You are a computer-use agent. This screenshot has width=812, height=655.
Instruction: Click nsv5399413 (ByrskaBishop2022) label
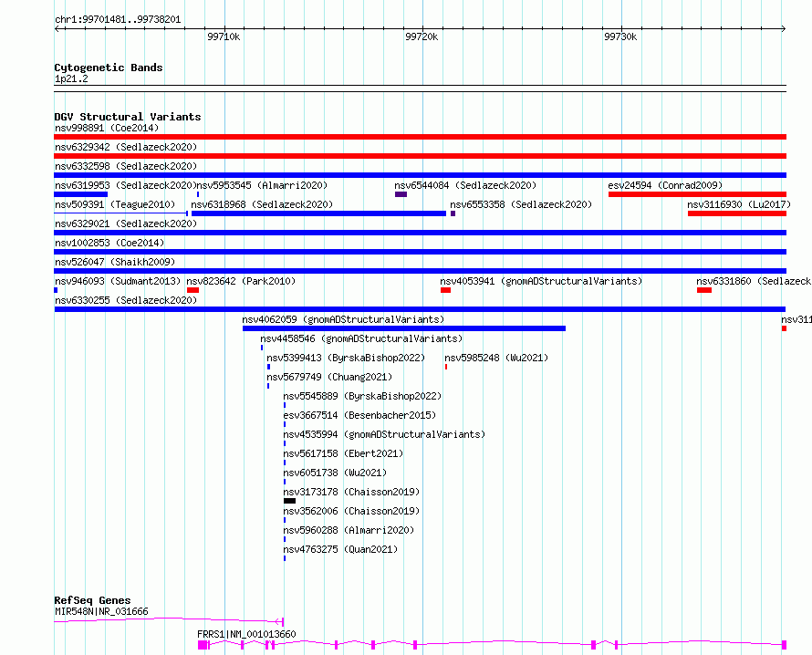(x=346, y=358)
